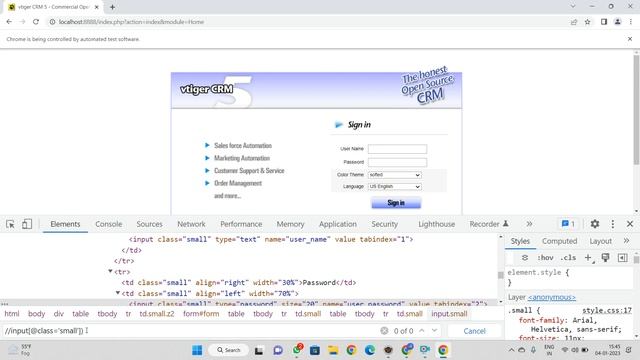The width and height of the screenshot is (640, 360).
Task: Open the Network tab
Action: pyautogui.click(x=191, y=224)
